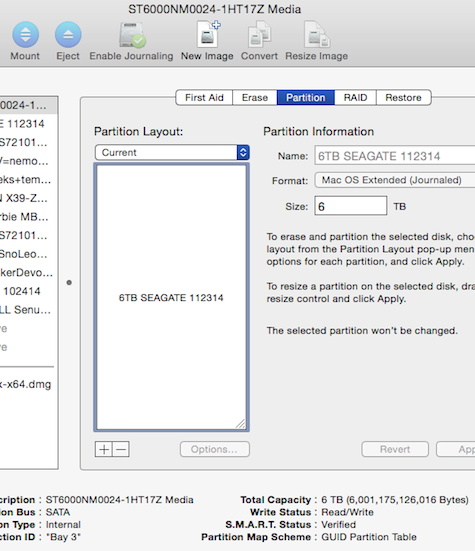
Task: Click the Mount toolbar icon
Action: click(25, 35)
